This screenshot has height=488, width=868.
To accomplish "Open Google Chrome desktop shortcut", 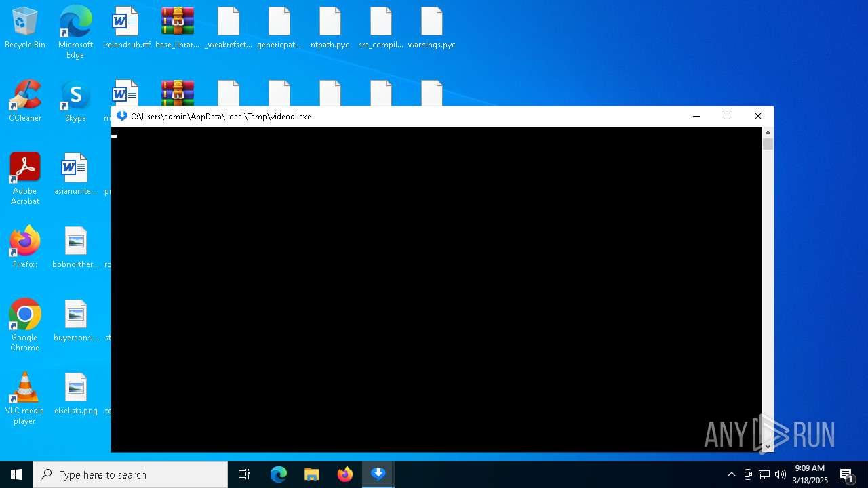I will (x=25, y=325).
